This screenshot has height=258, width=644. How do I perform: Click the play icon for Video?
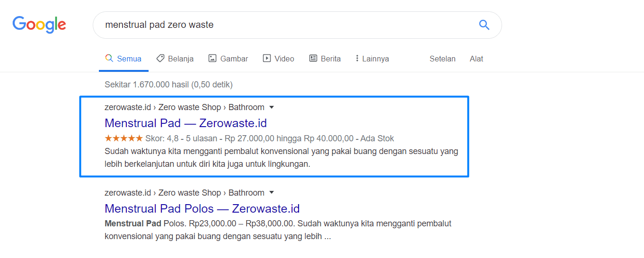267,58
